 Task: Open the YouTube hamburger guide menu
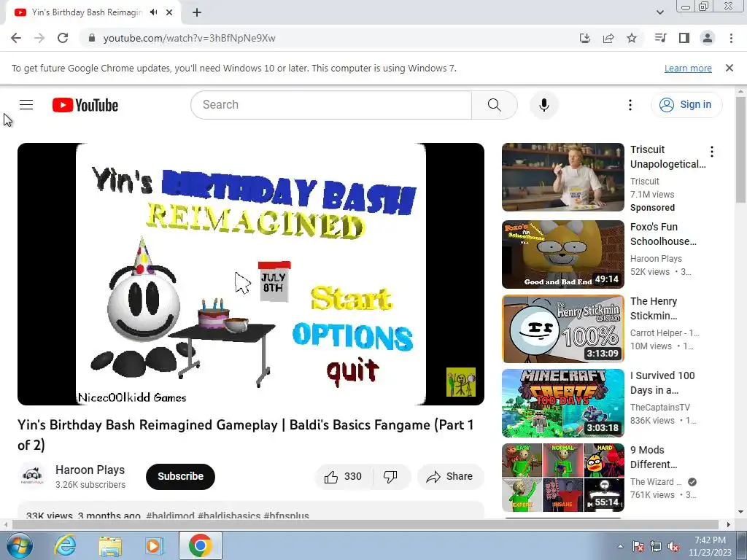(x=26, y=105)
